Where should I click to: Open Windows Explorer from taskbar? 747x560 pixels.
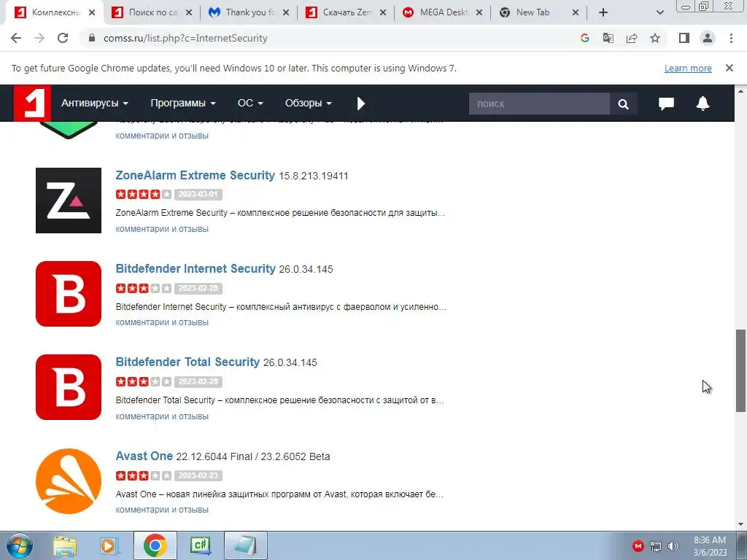(x=65, y=545)
